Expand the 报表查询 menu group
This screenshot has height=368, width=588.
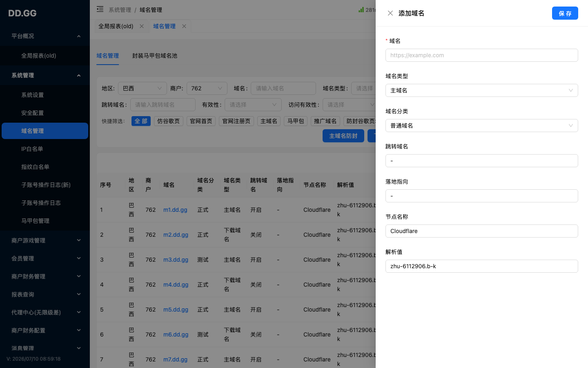coord(45,294)
